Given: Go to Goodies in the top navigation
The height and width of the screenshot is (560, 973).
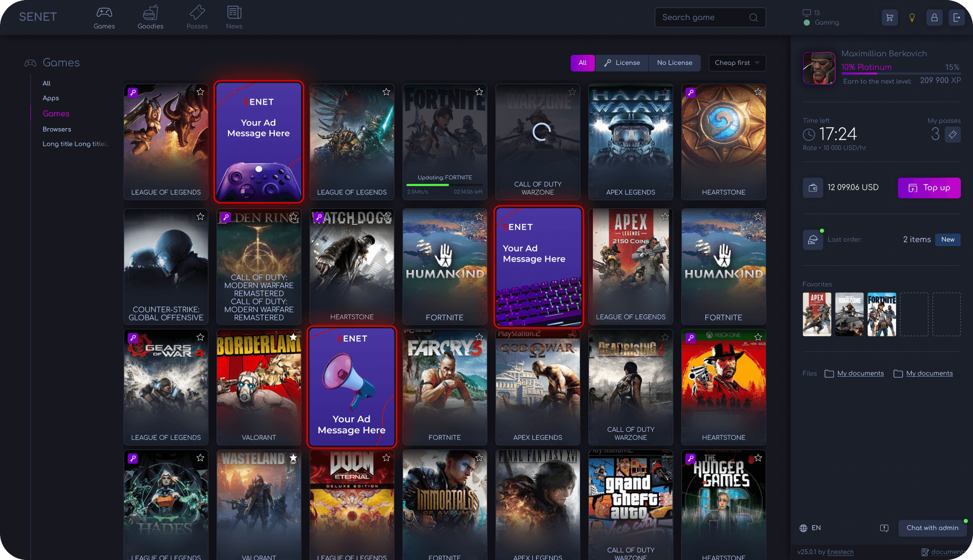Looking at the screenshot, I should point(151,18).
